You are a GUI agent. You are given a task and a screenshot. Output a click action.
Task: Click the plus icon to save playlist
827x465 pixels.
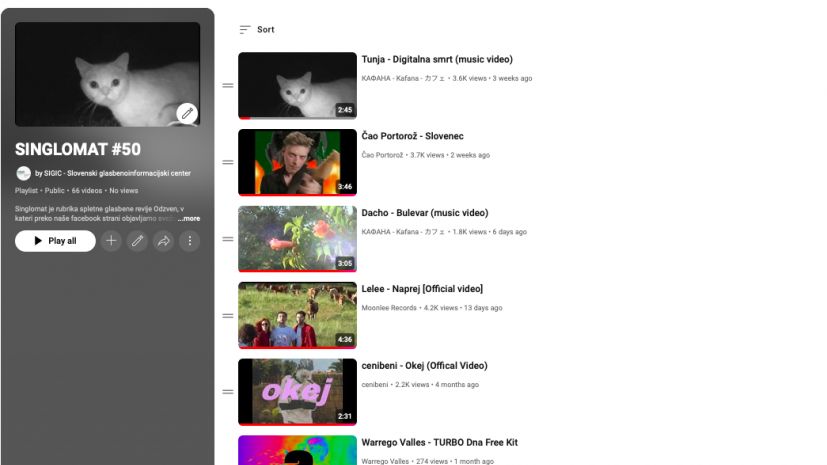(x=111, y=241)
